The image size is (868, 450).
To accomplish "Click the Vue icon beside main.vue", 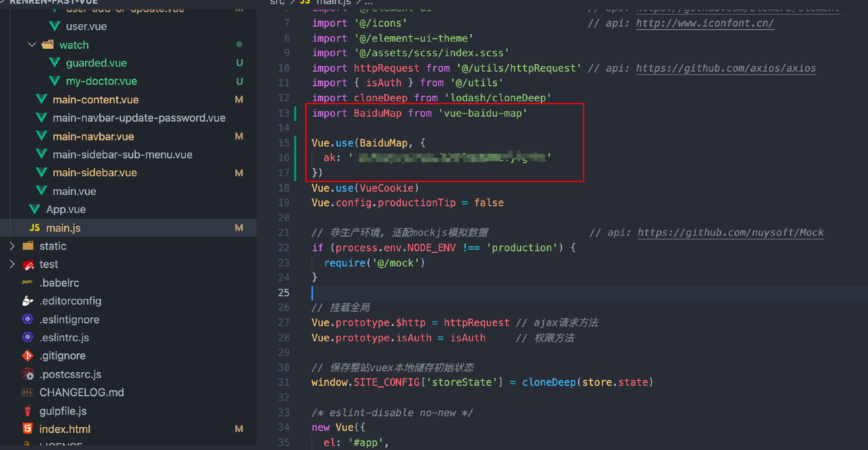I will (41, 191).
